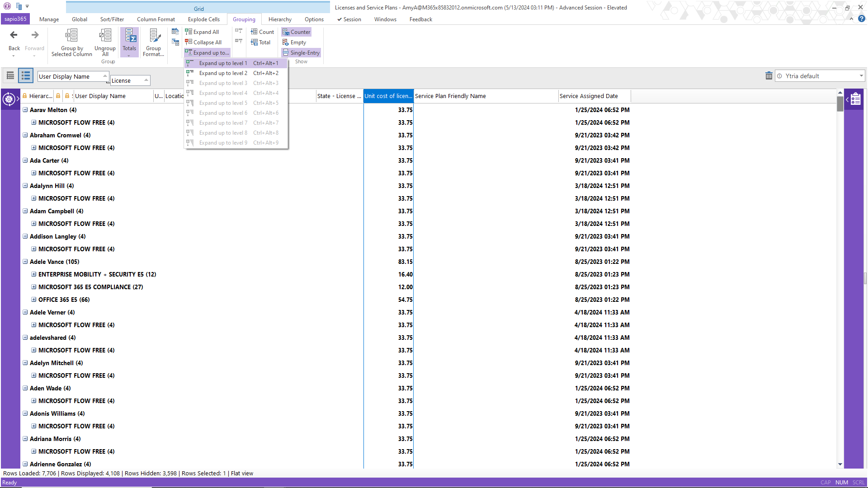Open License group level dropdown
Screen dimensions: 868x488
[x=146, y=80]
